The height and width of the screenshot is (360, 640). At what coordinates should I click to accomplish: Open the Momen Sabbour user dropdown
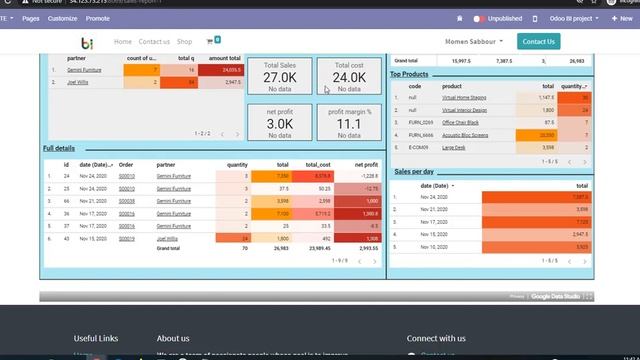pos(474,42)
